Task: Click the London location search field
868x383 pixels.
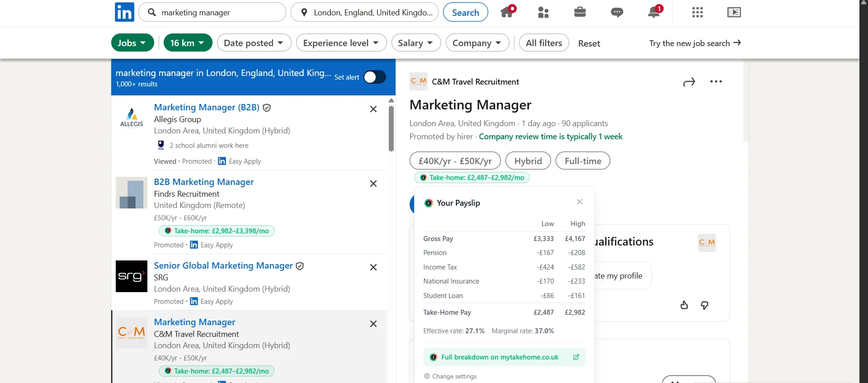Action: [365, 12]
